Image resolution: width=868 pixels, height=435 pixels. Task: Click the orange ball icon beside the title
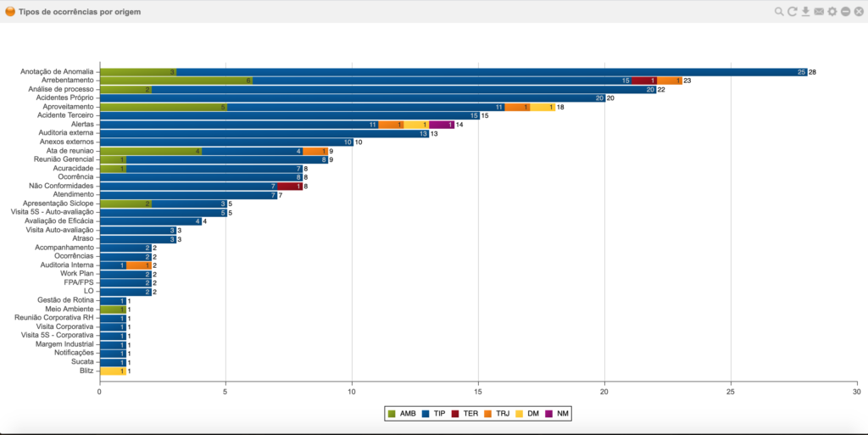(10, 11)
